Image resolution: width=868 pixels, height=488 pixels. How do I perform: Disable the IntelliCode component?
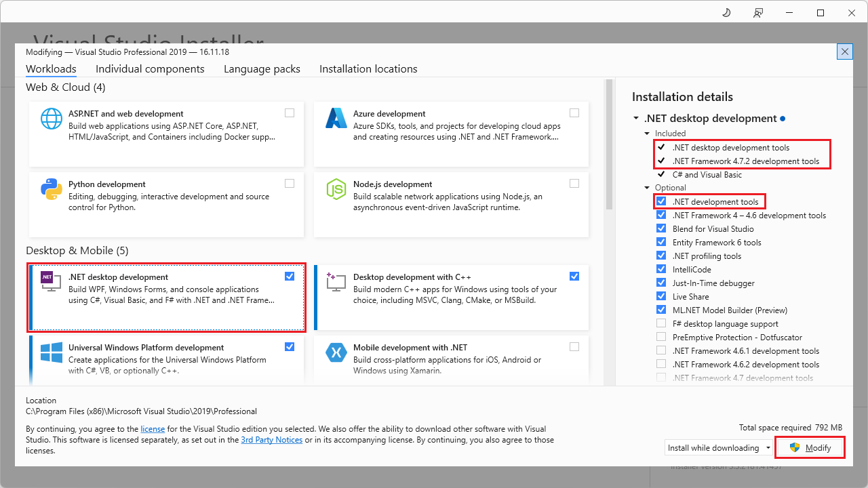click(x=661, y=269)
